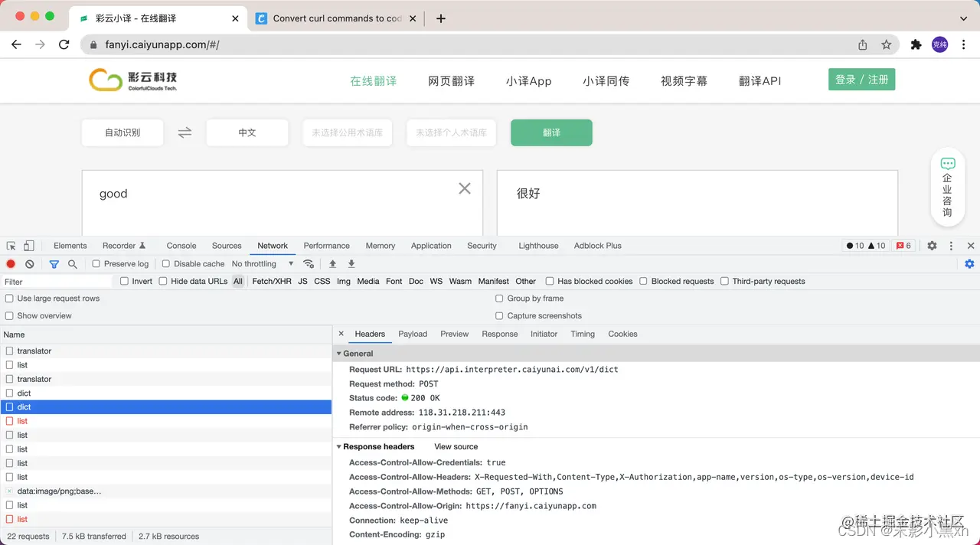
Task: Open the 中文 target language dropdown
Action: coord(247,132)
